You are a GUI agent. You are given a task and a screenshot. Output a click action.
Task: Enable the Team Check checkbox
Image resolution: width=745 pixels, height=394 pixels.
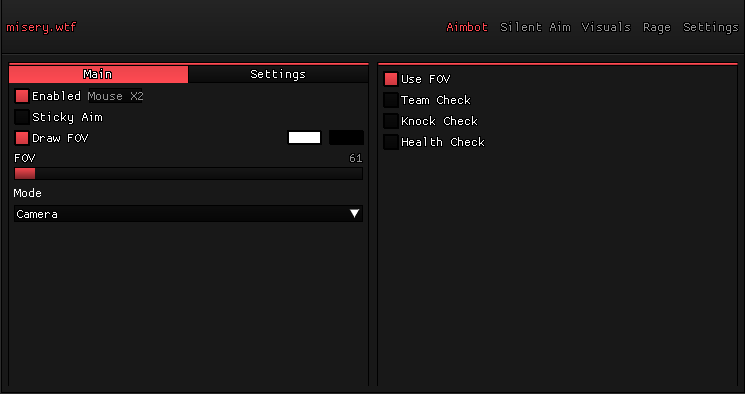pyautogui.click(x=391, y=100)
